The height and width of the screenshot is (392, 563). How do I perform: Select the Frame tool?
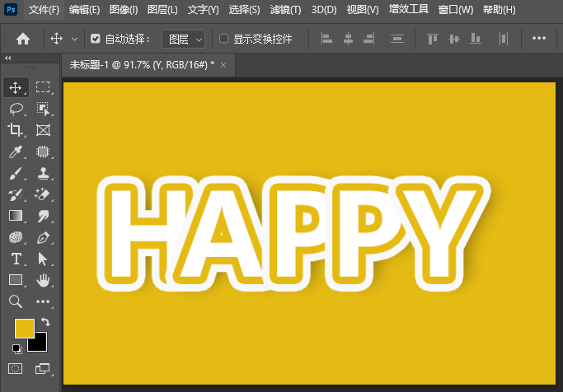click(x=43, y=130)
